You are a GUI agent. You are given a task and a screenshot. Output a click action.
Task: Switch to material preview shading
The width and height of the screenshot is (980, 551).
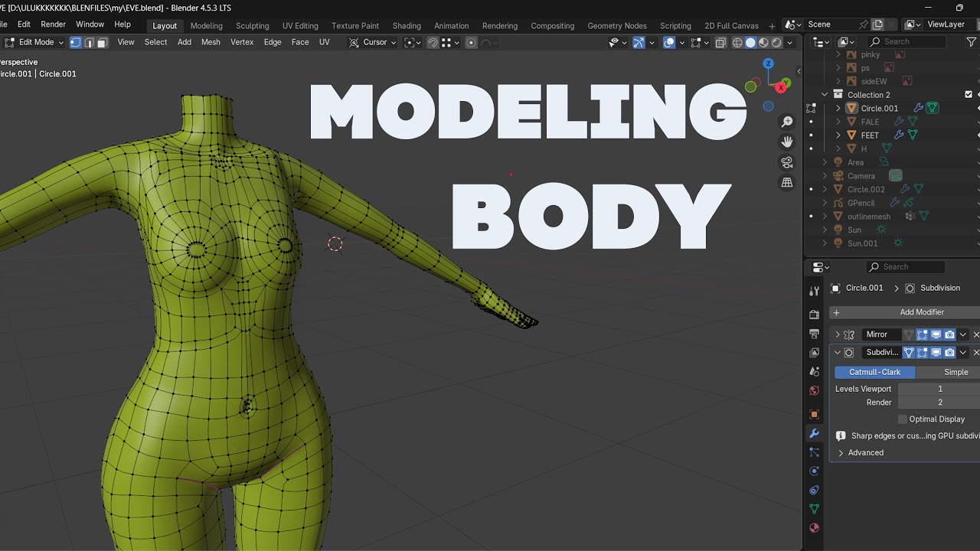[x=763, y=42]
